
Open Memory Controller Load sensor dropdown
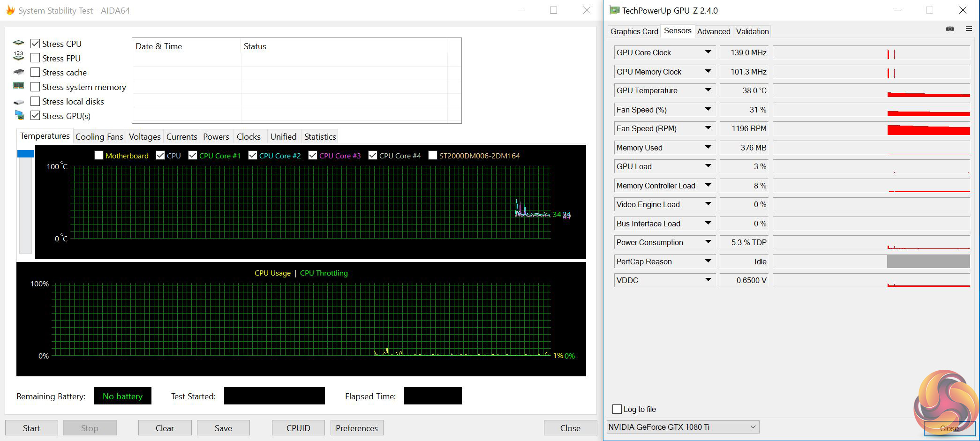click(708, 185)
